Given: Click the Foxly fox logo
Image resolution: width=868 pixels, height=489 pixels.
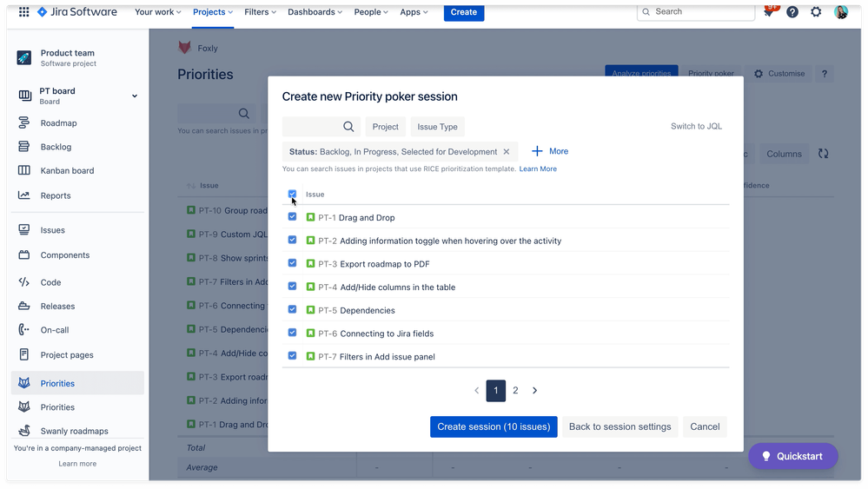Looking at the screenshot, I should pos(184,48).
